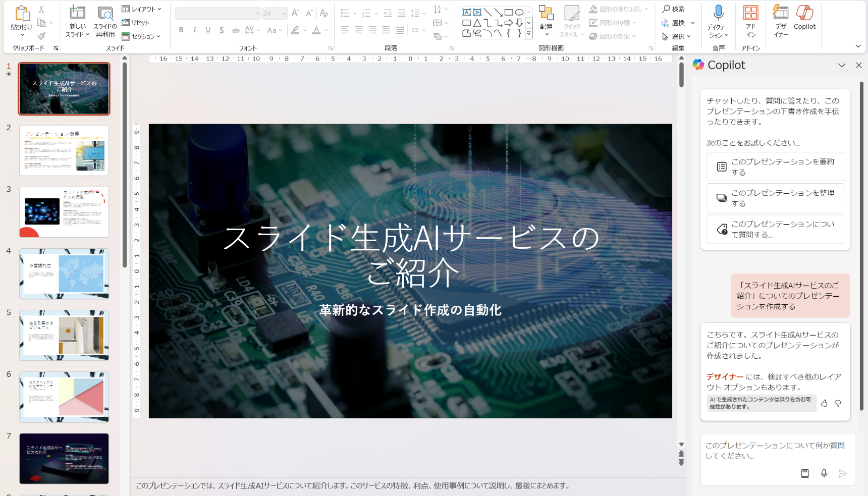Click the microphone icon in Copilot input
The image size is (868, 496).
(x=824, y=473)
